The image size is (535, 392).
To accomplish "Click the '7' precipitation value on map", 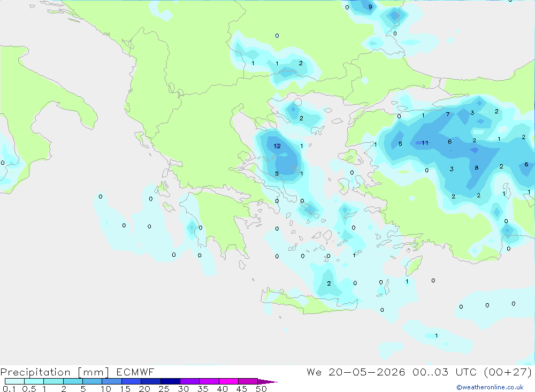I will coord(448,114).
